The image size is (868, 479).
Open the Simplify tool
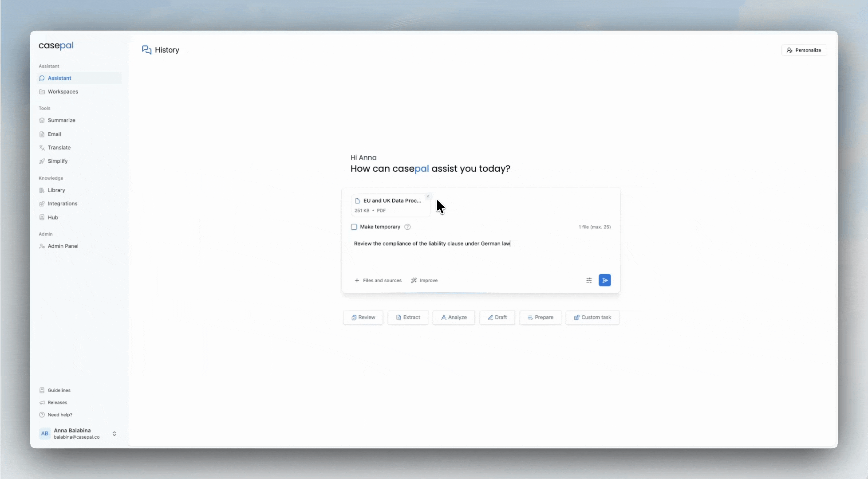(x=58, y=161)
